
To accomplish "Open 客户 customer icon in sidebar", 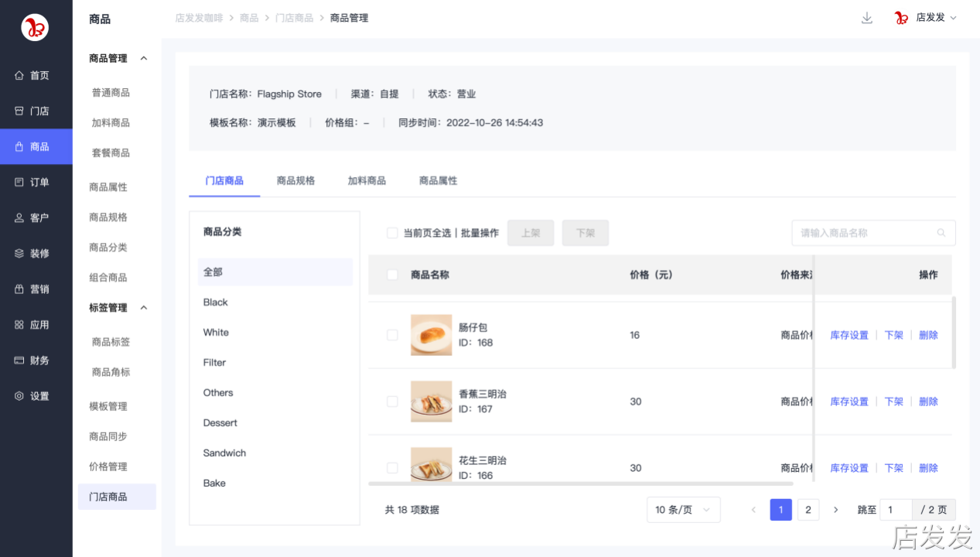I will pos(19,217).
